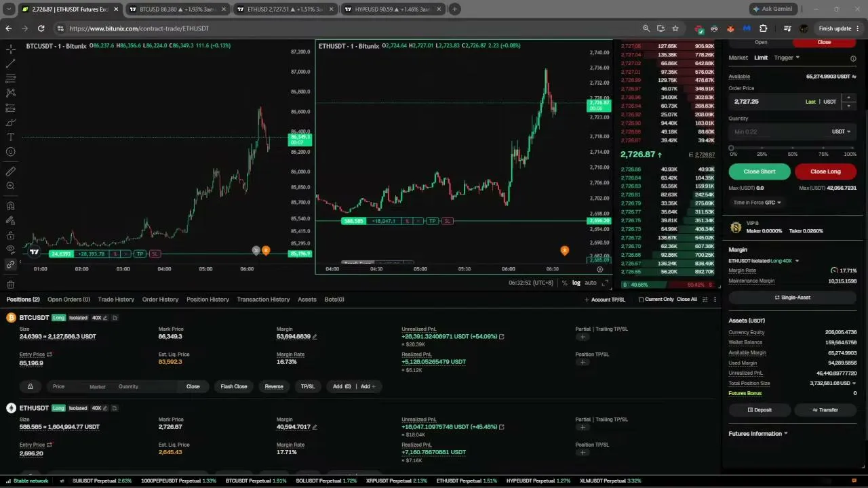868x488 pixels.
Task: Add BTCUSDT position TP/SL plus button
Action: [583, 362]
